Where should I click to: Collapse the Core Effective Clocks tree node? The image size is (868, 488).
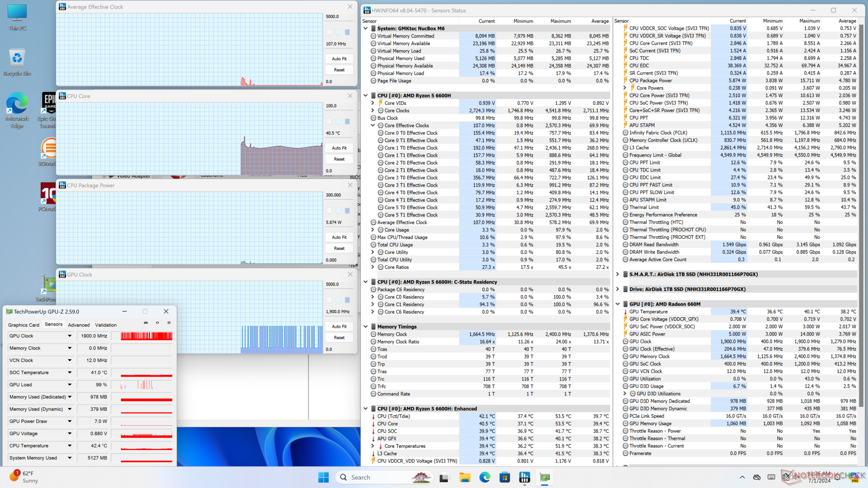click(x=373, y=126)
